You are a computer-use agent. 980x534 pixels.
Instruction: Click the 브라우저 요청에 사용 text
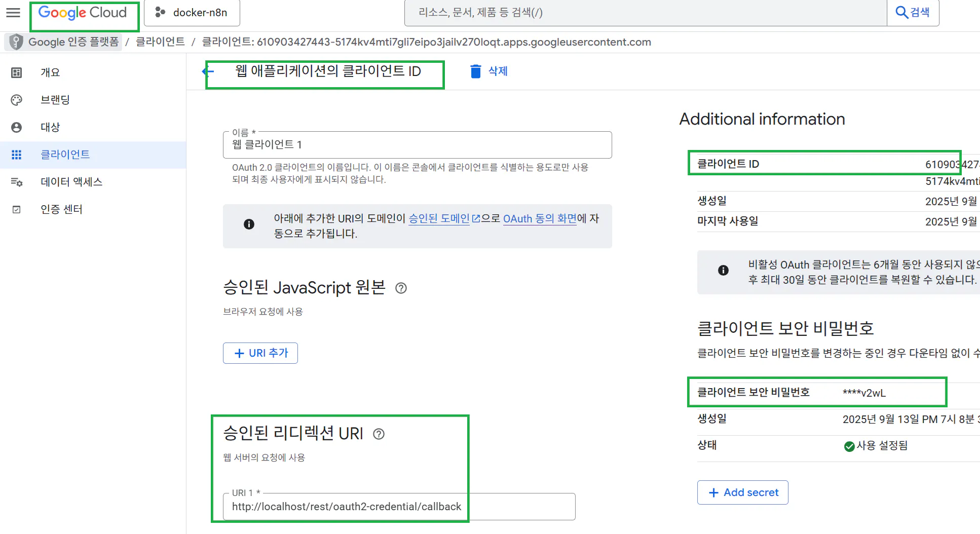(x=263, y=312)
